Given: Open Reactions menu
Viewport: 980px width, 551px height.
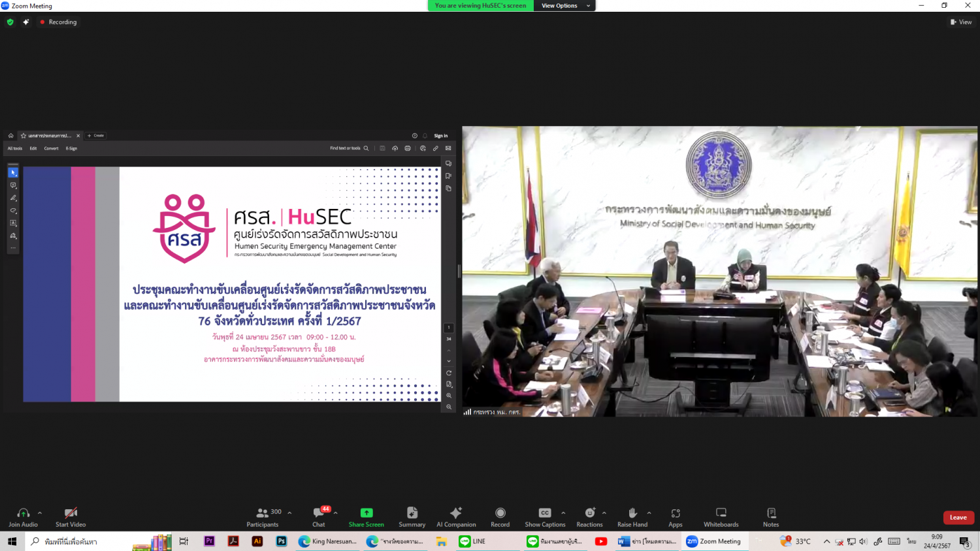Looking at the screenshot, I should point(590,517).
